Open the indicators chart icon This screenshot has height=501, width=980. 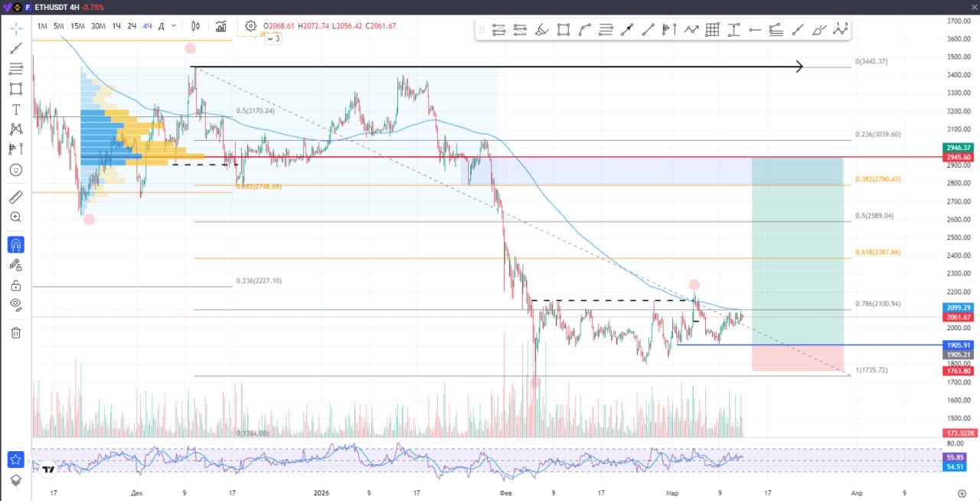pyautogui.click(x=221, y=26)
